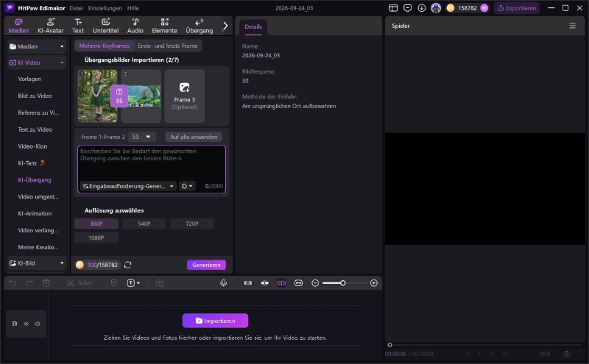The width and height of the screenshot is (589, 364).
Task: Choose 1080P resolution
Action: (x=96, y=238)
